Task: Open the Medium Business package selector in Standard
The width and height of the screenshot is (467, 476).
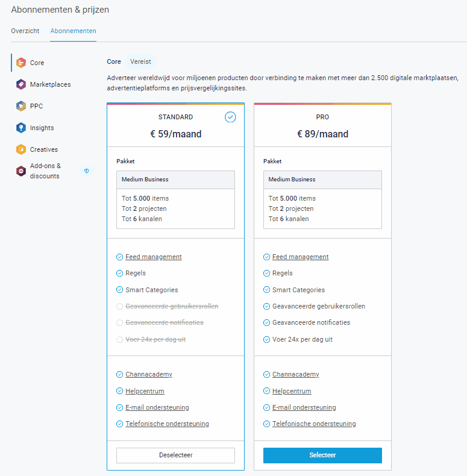Action: click(175, 180)
